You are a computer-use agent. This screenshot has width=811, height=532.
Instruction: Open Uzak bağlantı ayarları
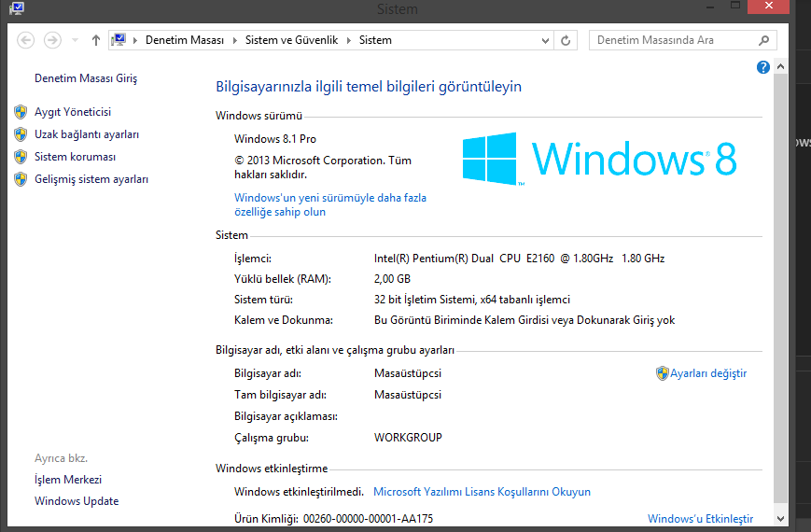pyautogui.click(x=87, y=134)
